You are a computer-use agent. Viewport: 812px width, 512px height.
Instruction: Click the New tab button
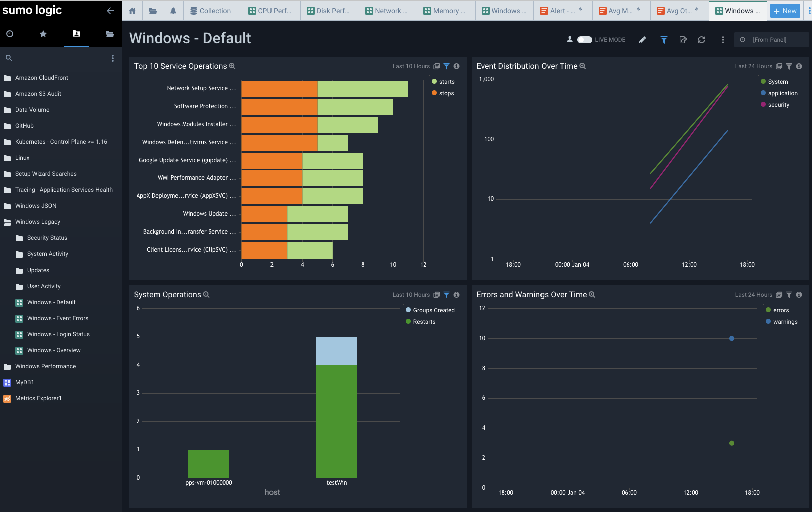click(x=785, y=11)
